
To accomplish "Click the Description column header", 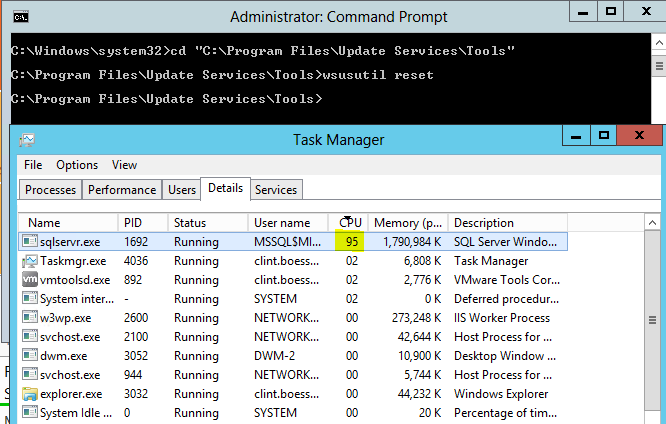I will pyautogui.click(x=483, y=223).
